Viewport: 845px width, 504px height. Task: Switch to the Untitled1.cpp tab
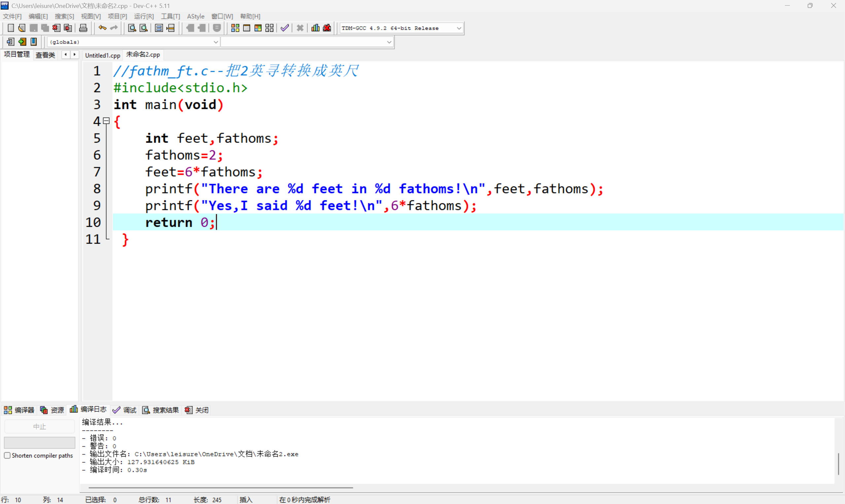(x=102, y=55)
